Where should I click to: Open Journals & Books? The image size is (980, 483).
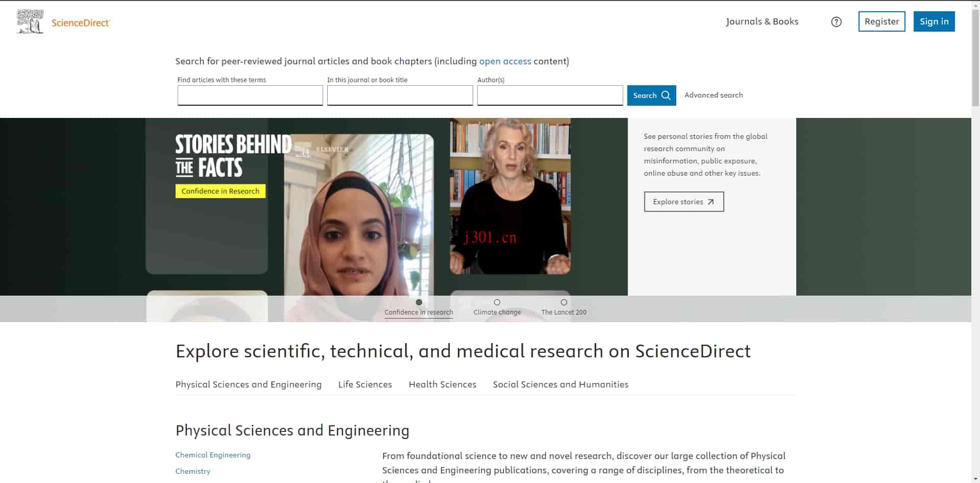click(762, 21)
